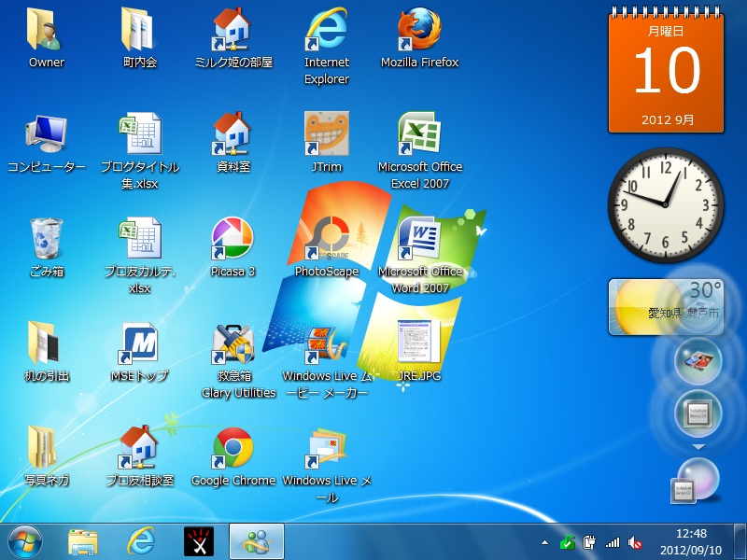Viewport: 747px width, 560px height.
Task: Launch 救急箱 Glary Utilities shortcut
Action: coord(237,361)
